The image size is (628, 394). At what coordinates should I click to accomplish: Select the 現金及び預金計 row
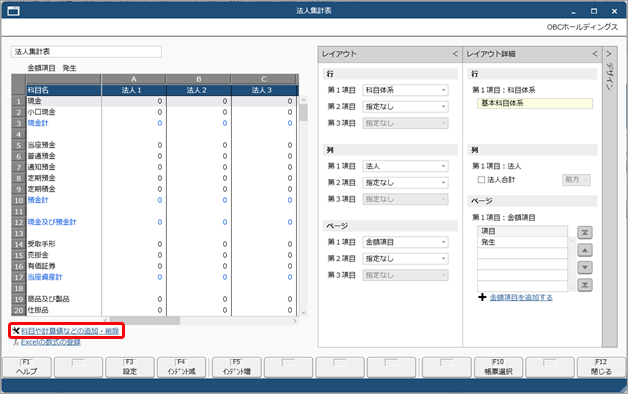(64, 222)
